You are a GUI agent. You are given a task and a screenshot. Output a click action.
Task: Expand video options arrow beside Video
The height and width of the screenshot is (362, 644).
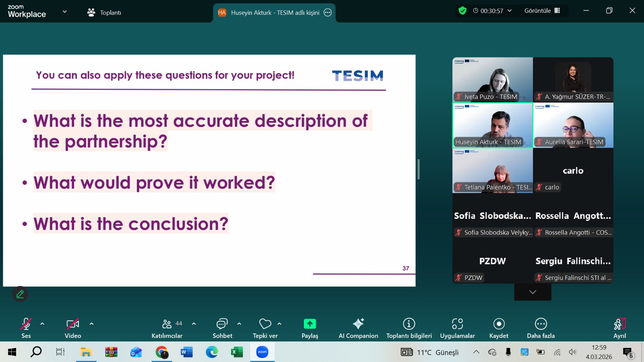point(91,324)
